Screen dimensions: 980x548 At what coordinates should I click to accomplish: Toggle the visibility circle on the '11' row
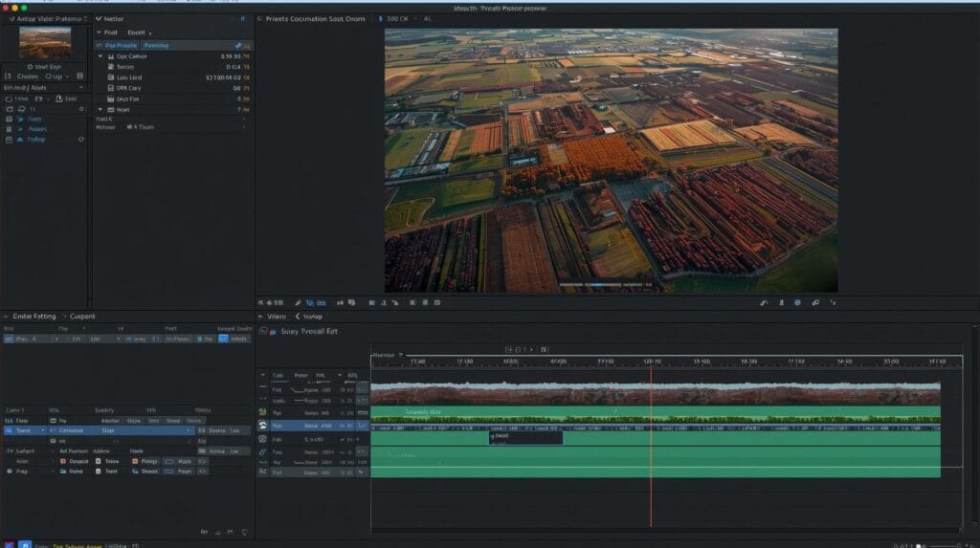click(x=81, y=109)
